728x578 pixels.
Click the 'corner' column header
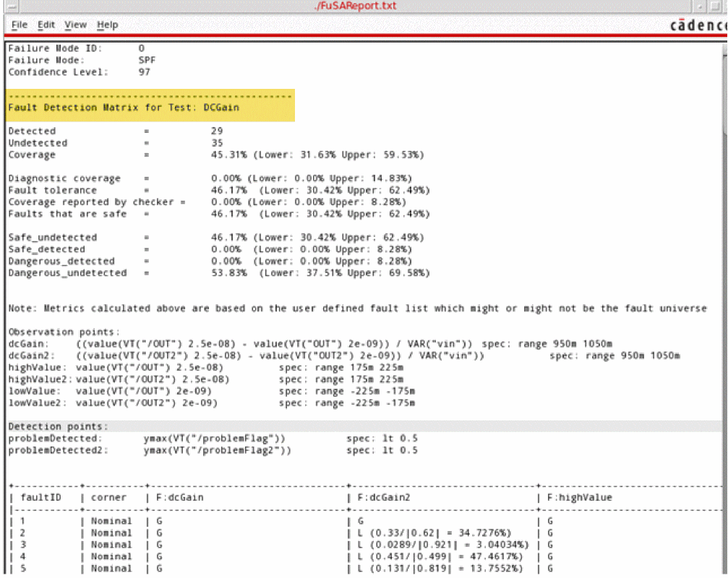tap(108, 498)
